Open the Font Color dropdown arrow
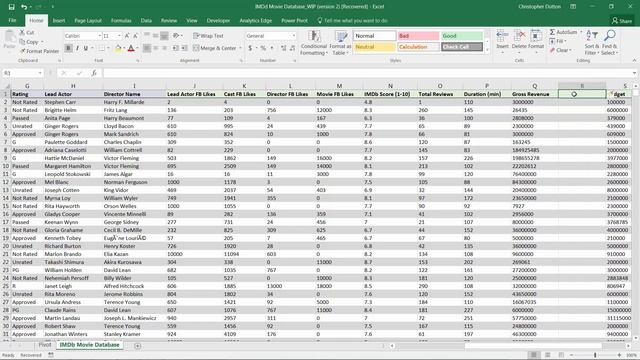Image resolution: width=640 pixels, height=360 pixels. 137,48
